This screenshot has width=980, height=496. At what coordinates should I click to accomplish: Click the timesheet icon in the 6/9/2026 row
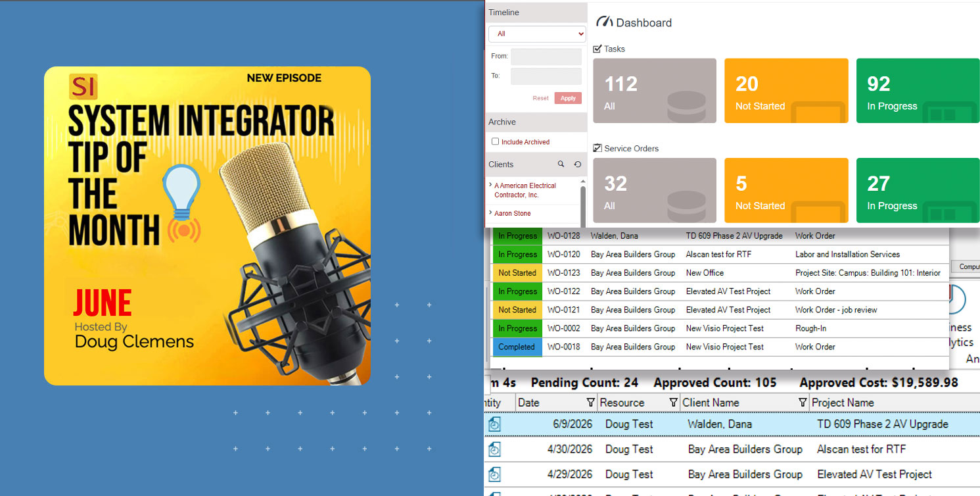494,424
